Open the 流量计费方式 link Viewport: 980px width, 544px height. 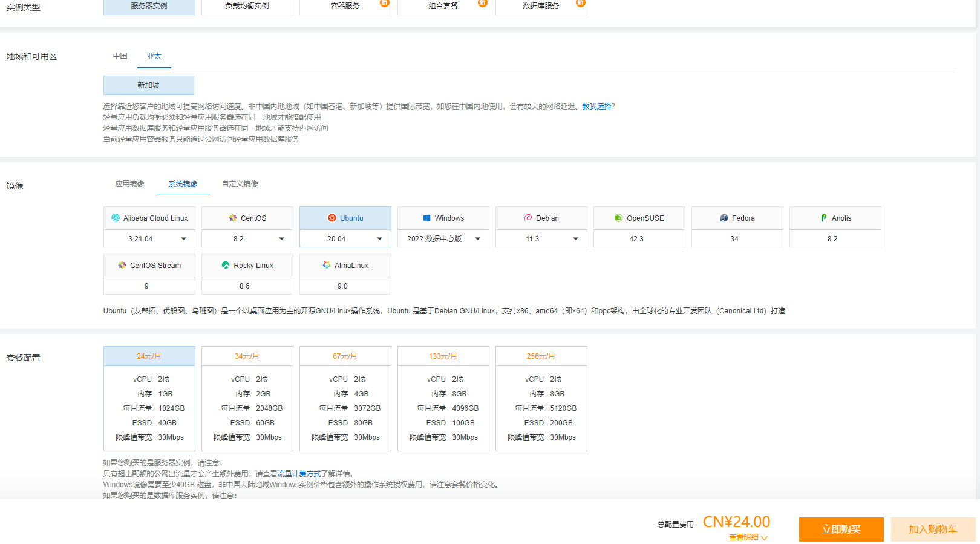click(299, 474)
